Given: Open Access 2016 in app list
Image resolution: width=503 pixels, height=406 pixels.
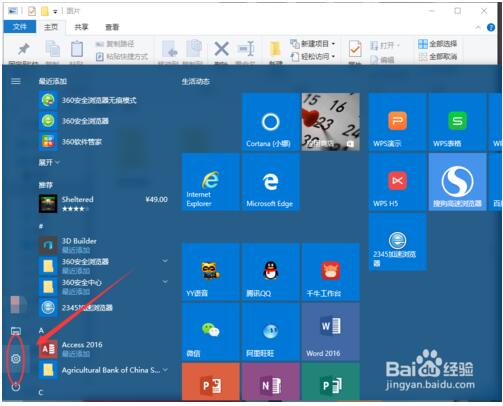Looking at the screenshot, I should click(103, 349).
